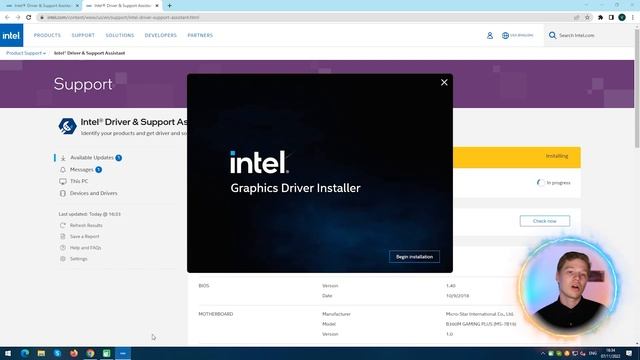640x360 pixels.
Task: Open Messages in the sidebar
Action: click(82, 169)
